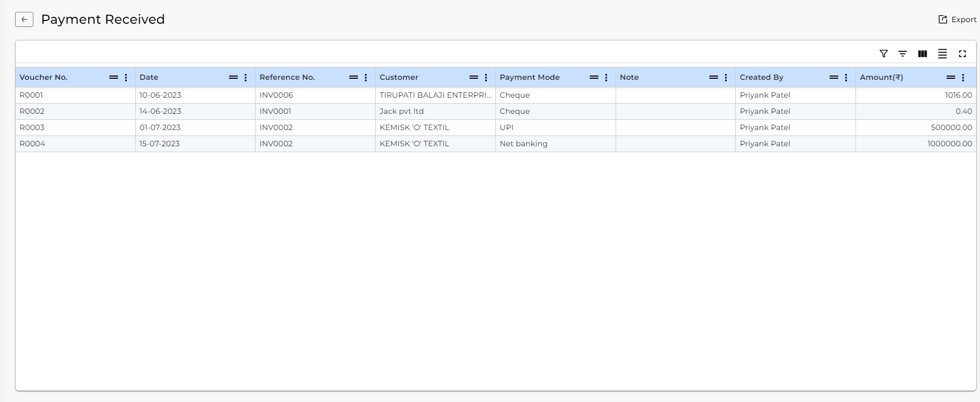980x402 pixels.
Task: Open Customer column three-dot menu
Action: coord(486,77)
